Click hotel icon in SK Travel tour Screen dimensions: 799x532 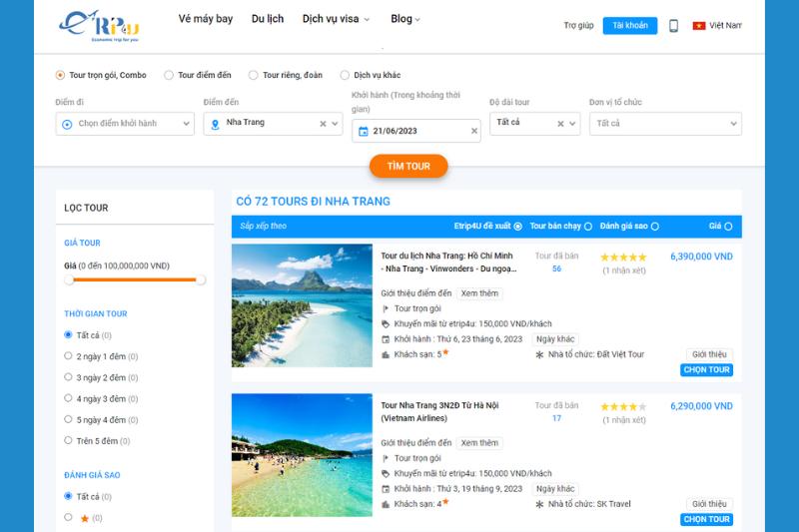[386, 504]
